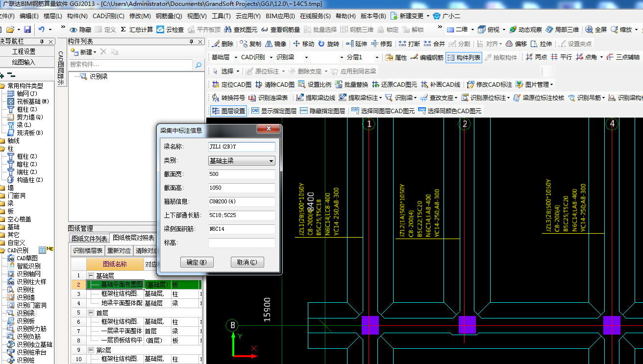643x364 pixels.
Task: Open the 分层1 layer dropdown
Action: click(x=362, y=57)
